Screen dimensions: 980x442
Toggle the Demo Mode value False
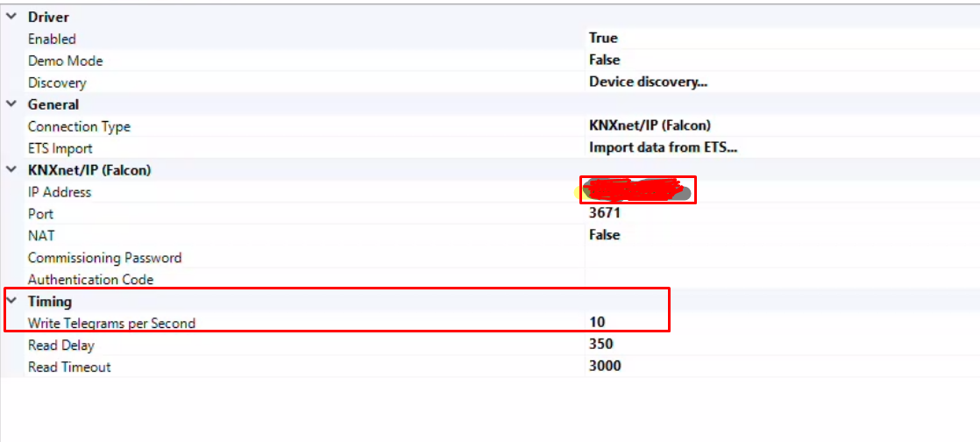[x=604, y=61]
